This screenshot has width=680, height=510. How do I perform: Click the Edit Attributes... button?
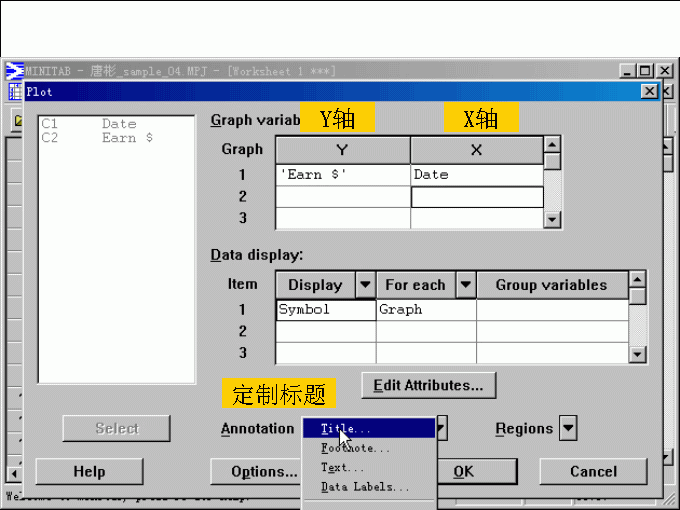pos(428,384)
